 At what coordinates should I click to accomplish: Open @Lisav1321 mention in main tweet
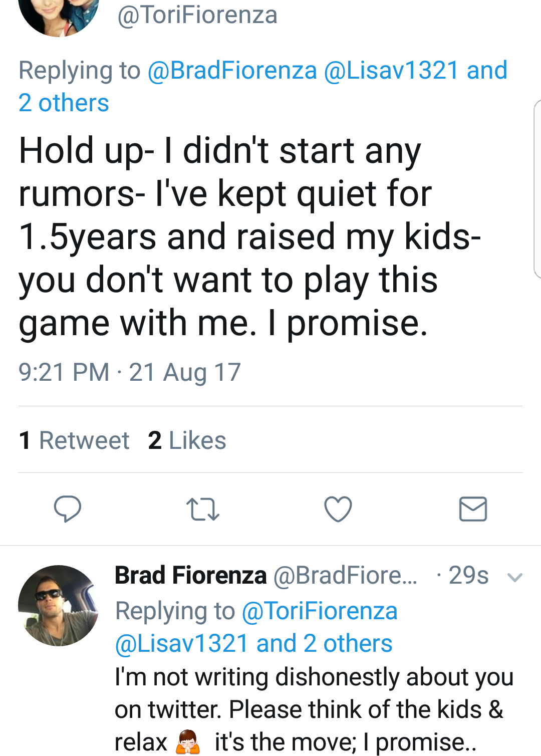[391, 70]
